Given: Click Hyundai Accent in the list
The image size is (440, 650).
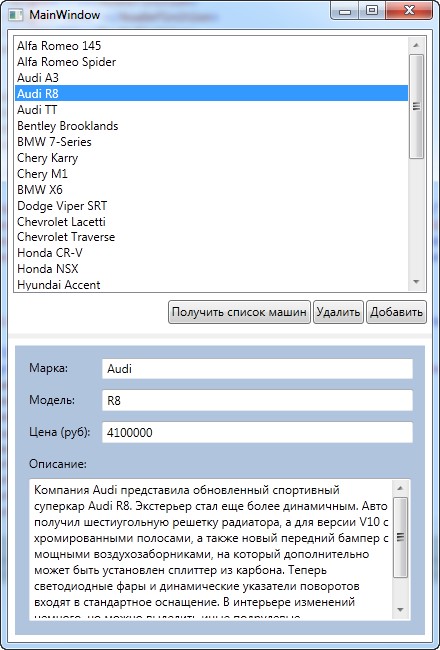Looking at the screenshot, I should coord(211,285).
